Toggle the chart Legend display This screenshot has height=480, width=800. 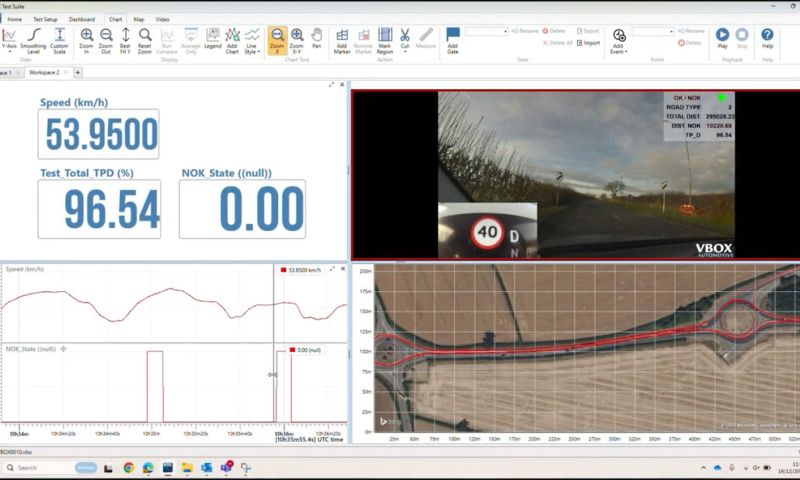(213, 38)
